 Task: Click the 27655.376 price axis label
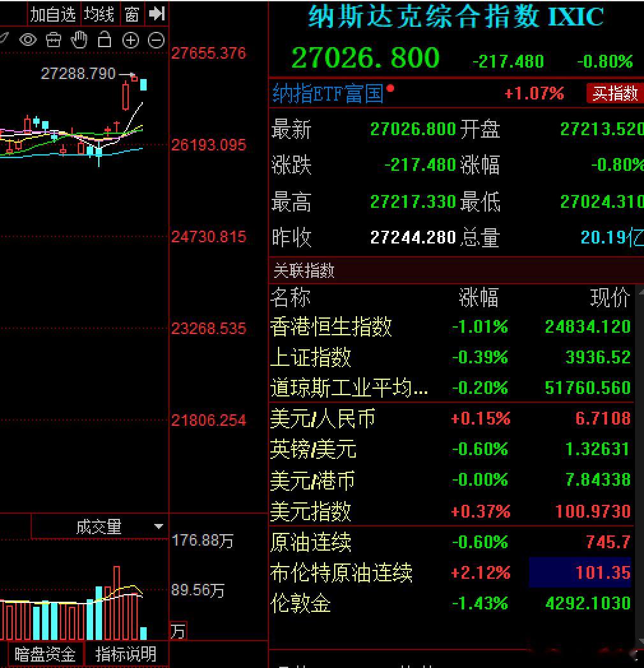pos(209,54)
